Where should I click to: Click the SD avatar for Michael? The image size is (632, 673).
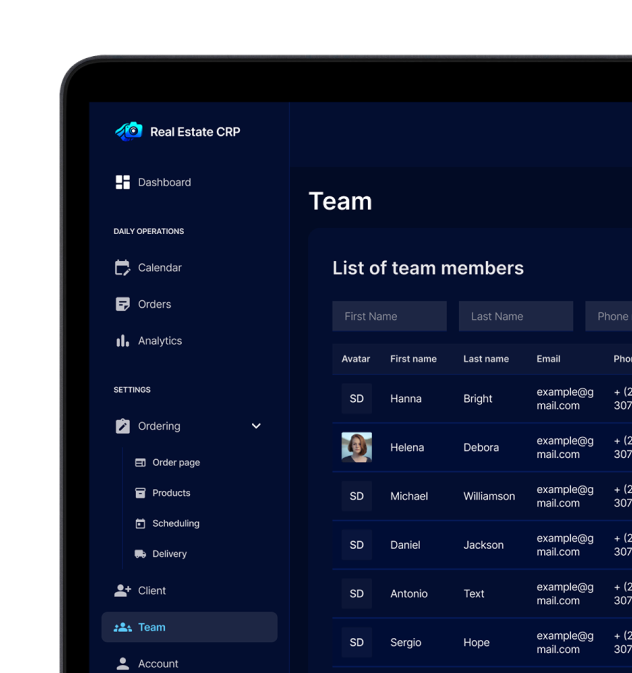point(357,496)
